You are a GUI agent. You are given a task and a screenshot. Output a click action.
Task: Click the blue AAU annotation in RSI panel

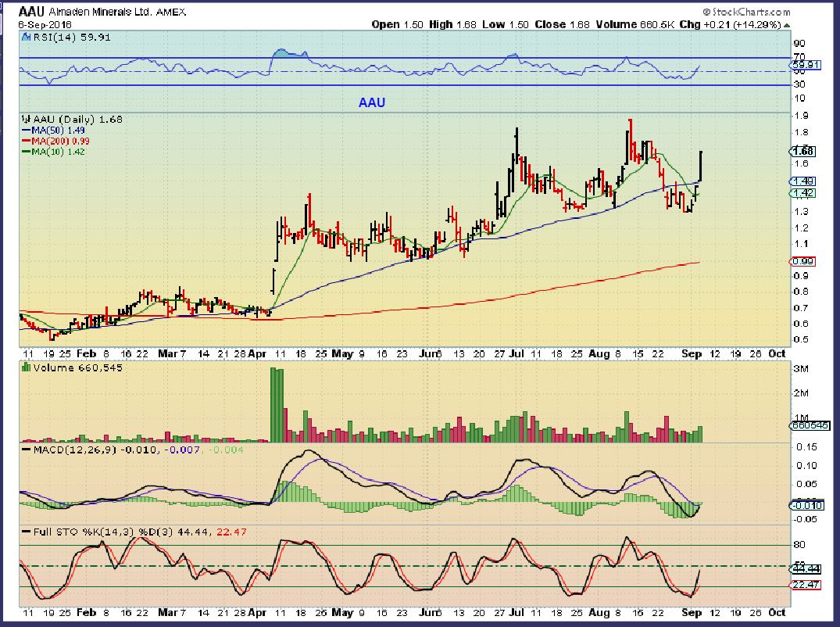pyautogui.click(x=372, y=102)
